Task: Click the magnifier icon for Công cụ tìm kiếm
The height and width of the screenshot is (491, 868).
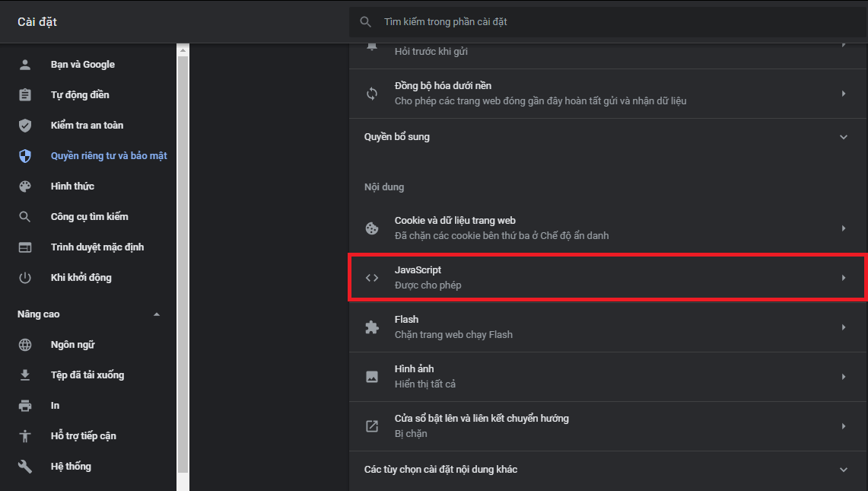Action: (25, 217)
